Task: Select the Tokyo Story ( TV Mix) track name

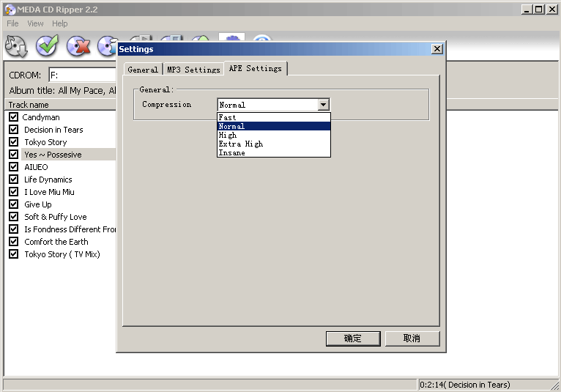Action: tap(62, 254)
